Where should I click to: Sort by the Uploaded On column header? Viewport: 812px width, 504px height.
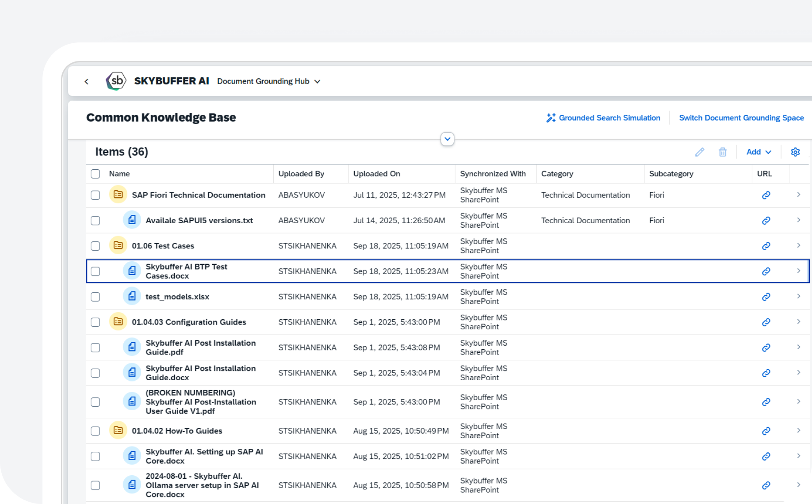pyautogui.click(x=376, y=174)
